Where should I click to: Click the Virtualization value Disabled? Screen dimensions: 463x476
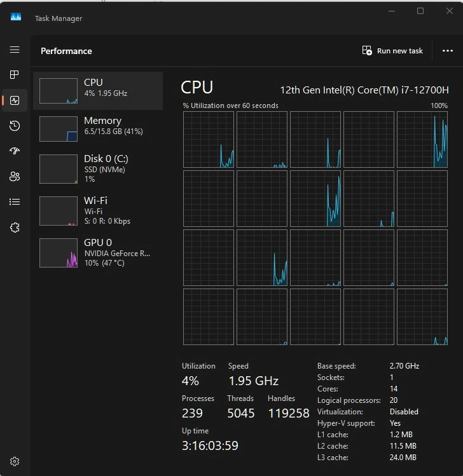pos(404,412)
